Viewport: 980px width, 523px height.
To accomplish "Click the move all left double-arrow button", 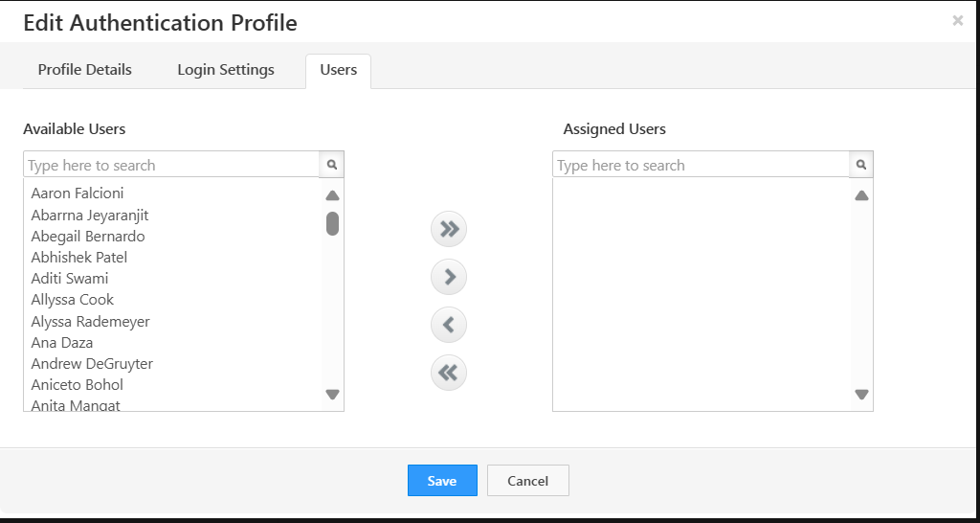I will click(449, 372).
